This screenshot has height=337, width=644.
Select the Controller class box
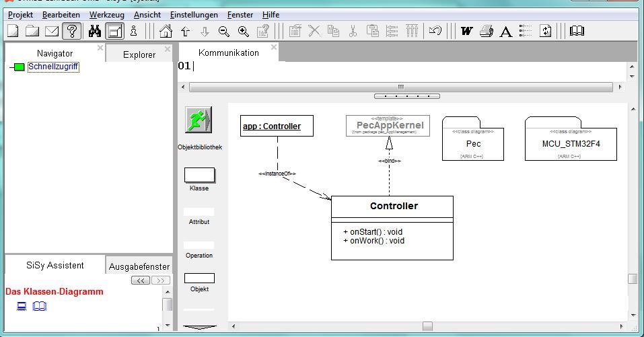pos(392,228)
